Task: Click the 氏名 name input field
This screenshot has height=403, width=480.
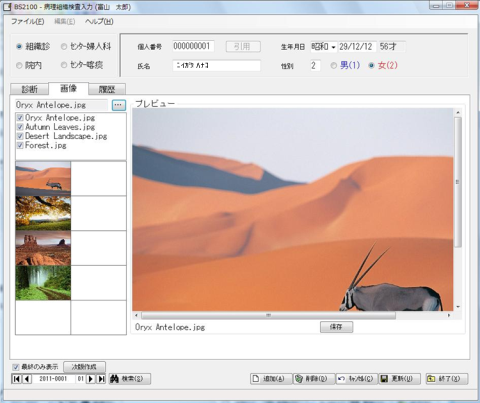Action: click(217, 65)
